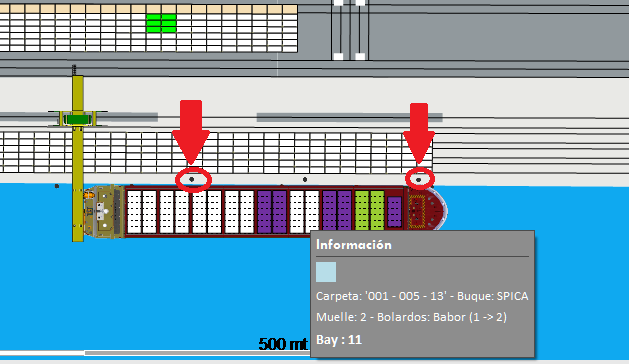Click the Carpeta '001 - 005 - 13' line
This screenshot has width=629, height=364.
pos(422,296)
